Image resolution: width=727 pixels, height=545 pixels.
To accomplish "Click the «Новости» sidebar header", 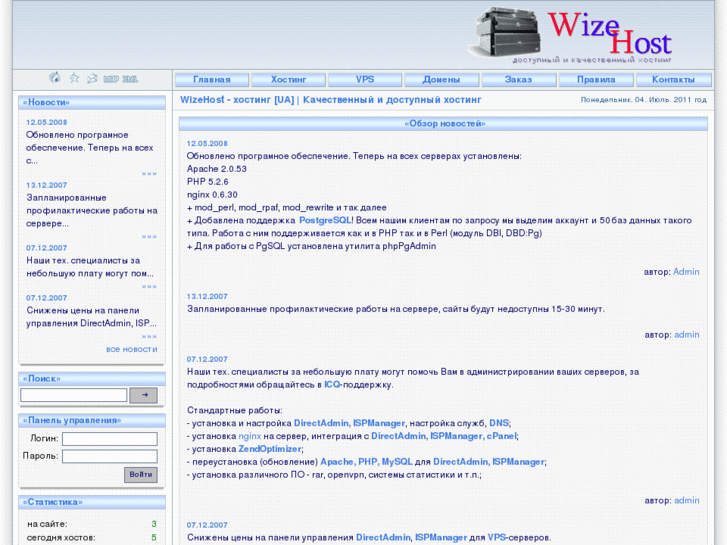I will [92, 103].
